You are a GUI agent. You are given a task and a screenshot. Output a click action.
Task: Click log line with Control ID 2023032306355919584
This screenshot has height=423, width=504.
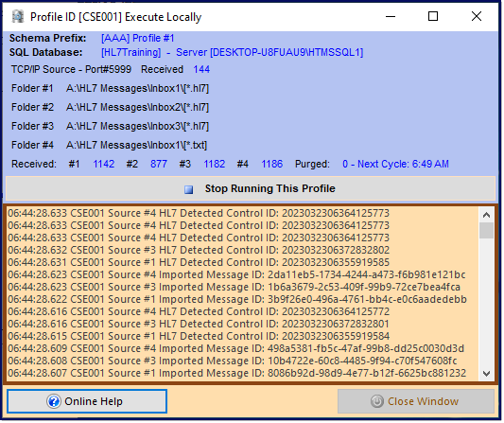coord(199,337)
